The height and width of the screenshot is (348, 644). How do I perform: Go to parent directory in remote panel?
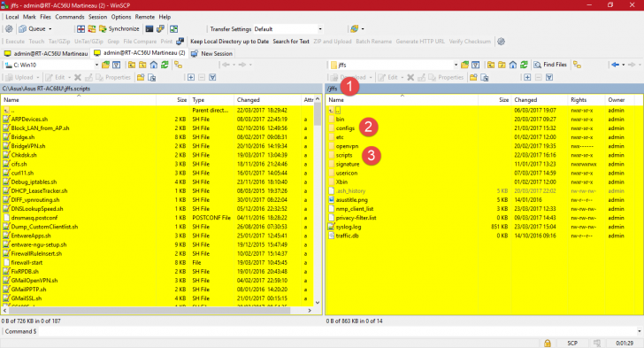point(491,65)
